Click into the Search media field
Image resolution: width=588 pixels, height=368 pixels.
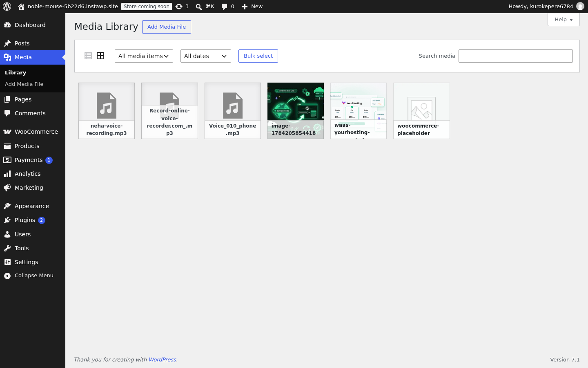point(516,56)
